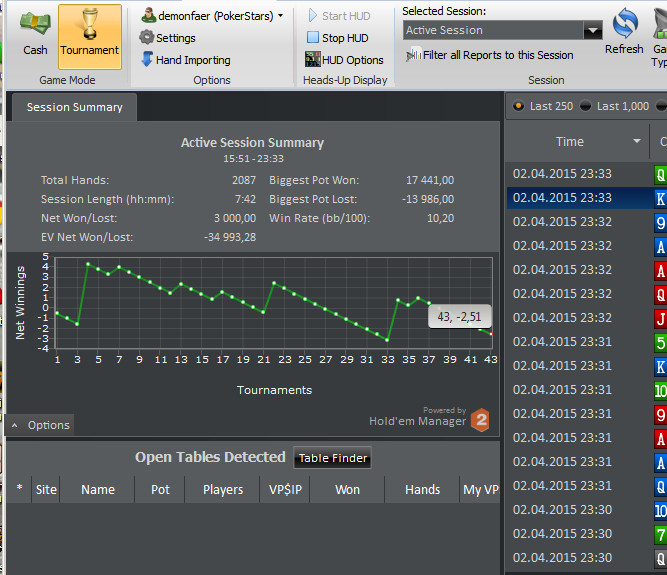Click the Hold'em Manager 2 logo
This screenshot has height=575, width=667.
[481, 420]
